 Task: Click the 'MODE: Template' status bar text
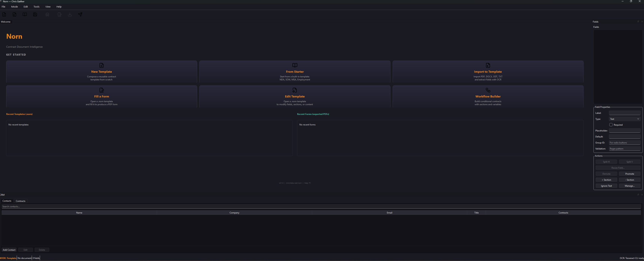click(x=8, y=258)
